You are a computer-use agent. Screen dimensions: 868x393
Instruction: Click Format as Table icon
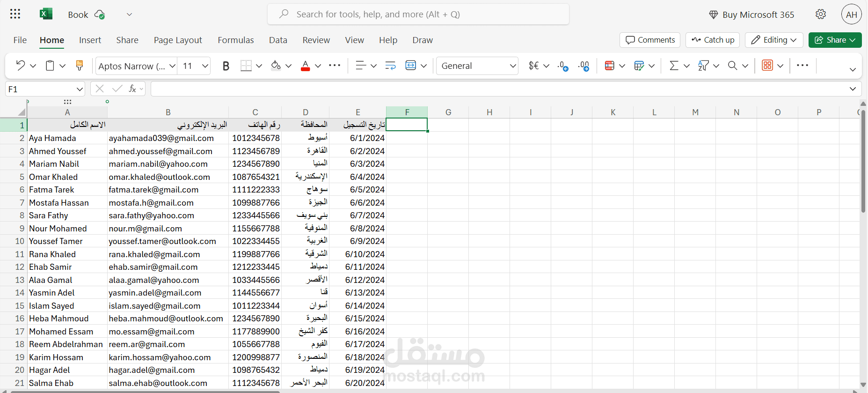coord(639,66)
